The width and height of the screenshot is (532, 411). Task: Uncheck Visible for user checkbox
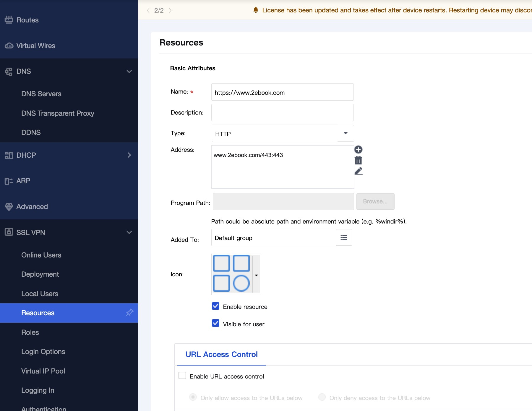[x=216, y=323]
